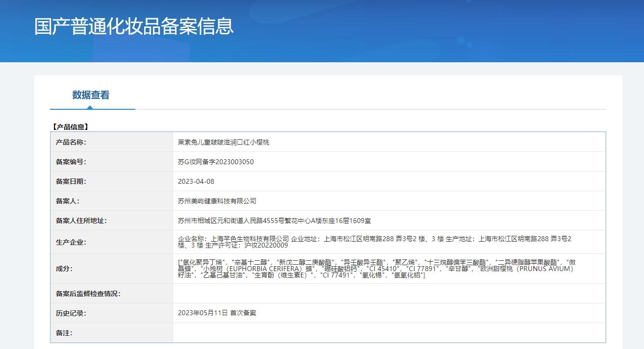Open the 数据查看 tab

[91, 95]
